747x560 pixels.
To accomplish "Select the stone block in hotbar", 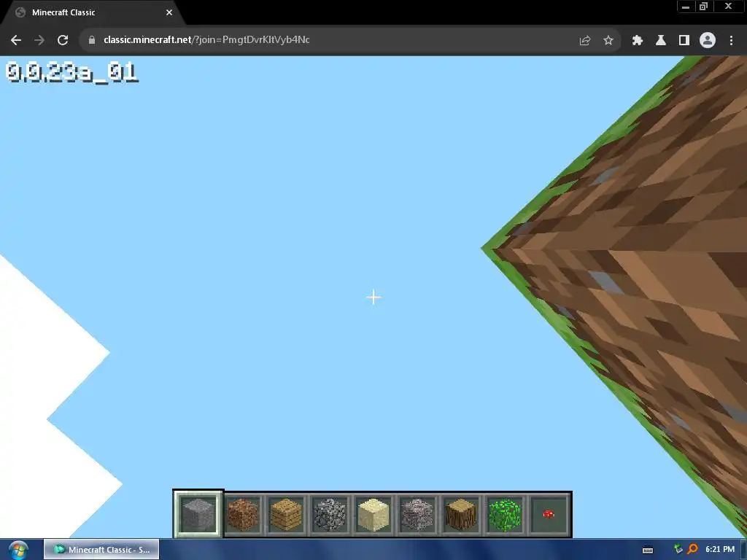I will click(198, 514).
